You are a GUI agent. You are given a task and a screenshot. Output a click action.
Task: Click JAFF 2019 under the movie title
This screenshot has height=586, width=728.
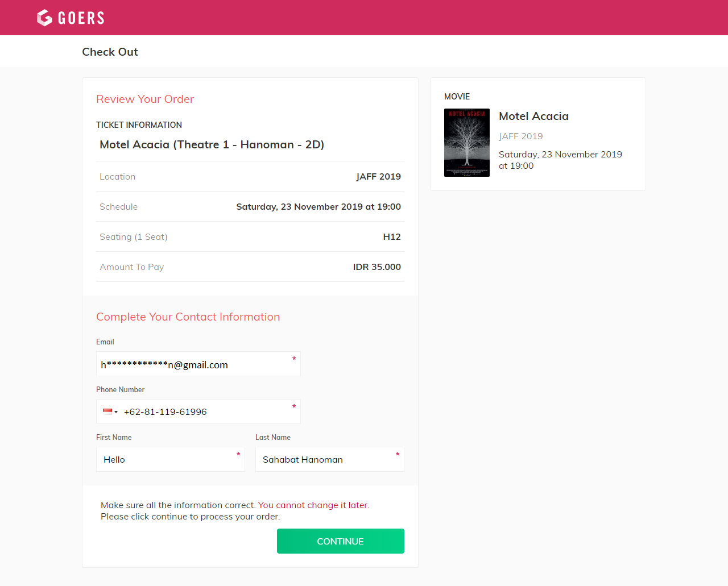pos(520,136)
